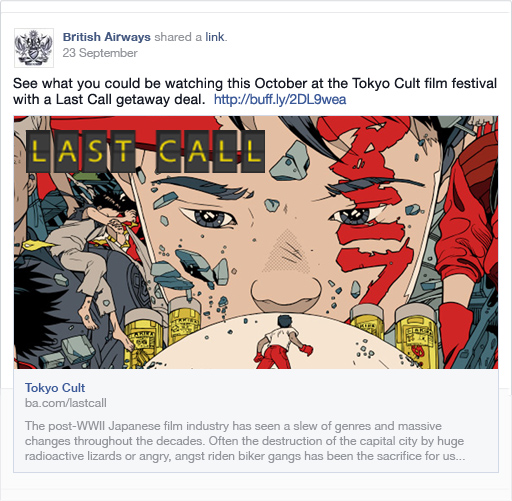This screenshot has height=501, width=512.
Task: Click the "See what you could be watching" post text
Action: click(x=255, y=91)
